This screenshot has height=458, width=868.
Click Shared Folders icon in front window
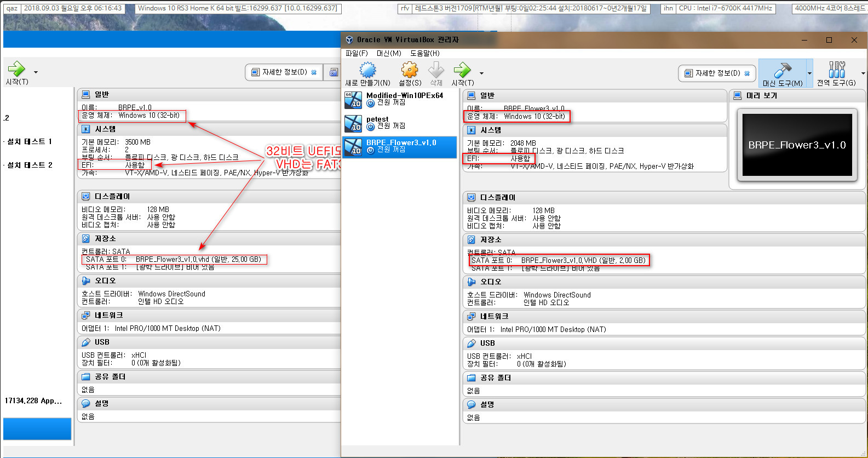(x=472, y=377)
